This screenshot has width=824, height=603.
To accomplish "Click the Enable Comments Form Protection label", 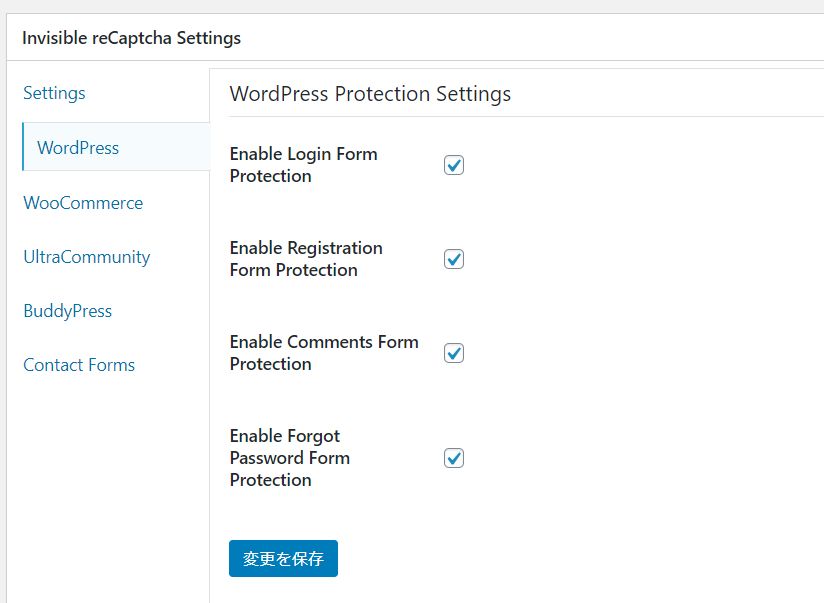I will pyautogui.click(x=324, y=353).
